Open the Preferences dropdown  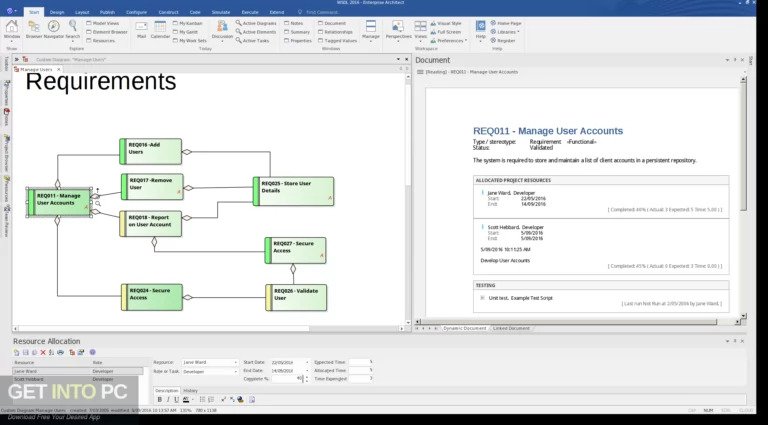[449, 41]
